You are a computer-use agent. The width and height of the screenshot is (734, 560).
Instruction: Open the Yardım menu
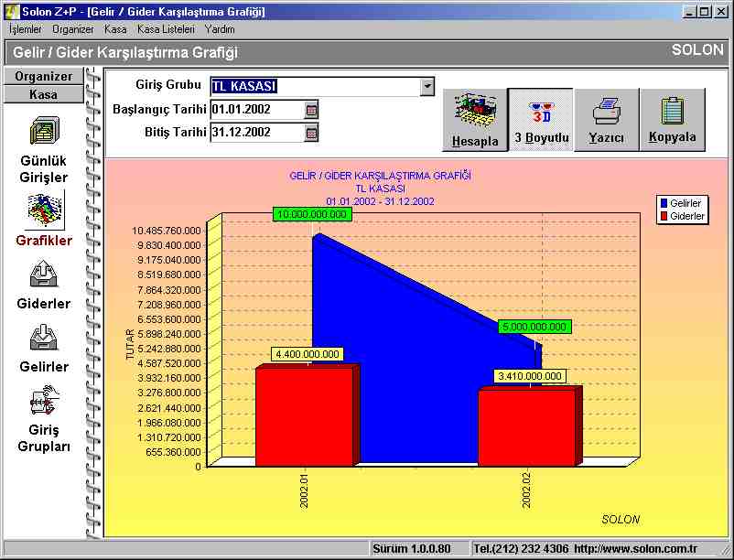coord(220,29)
